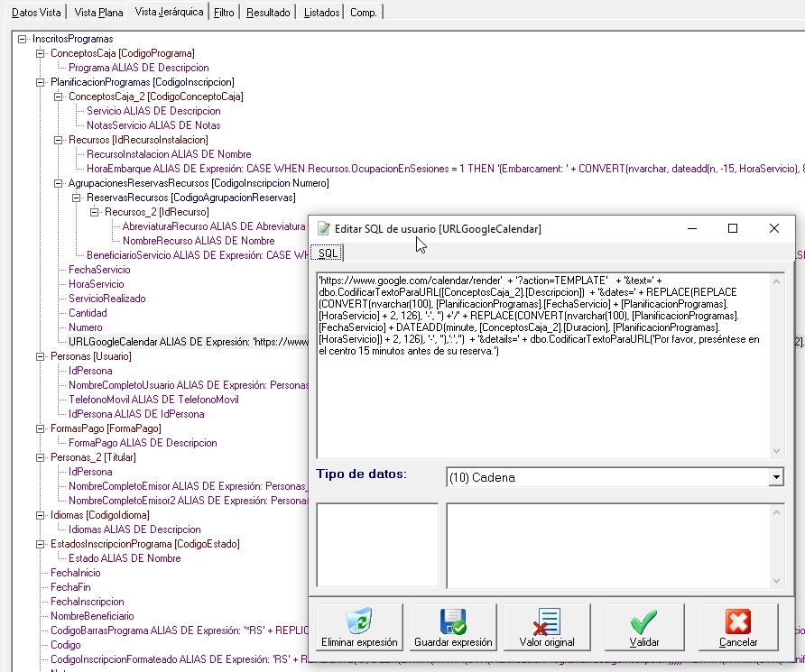Viewport: 805px width, 672px height.
Task: Select Estado ALIAS DE Nombre row
Action: pyautogui.click(x=125, y=558)
